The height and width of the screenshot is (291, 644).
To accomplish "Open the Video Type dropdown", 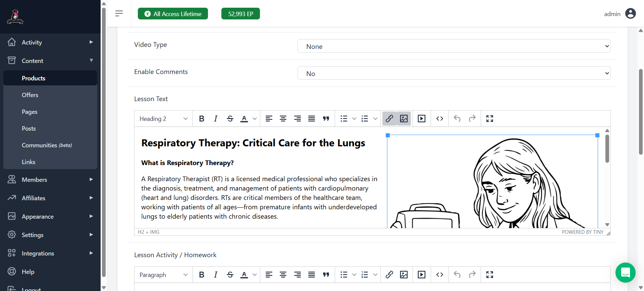I will click(x=454, y=46).
